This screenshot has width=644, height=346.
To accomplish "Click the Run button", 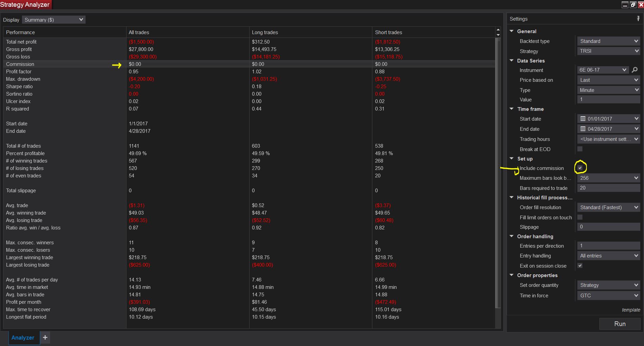I will pos(620,324).
